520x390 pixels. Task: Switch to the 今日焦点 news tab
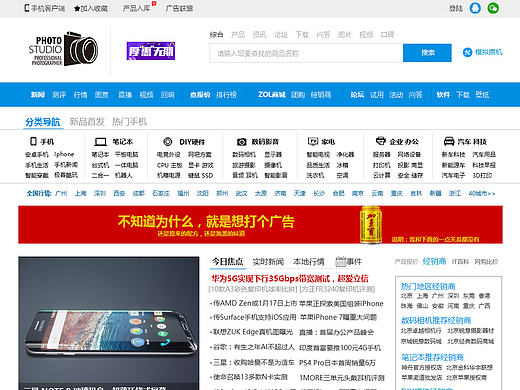(228, 262)
